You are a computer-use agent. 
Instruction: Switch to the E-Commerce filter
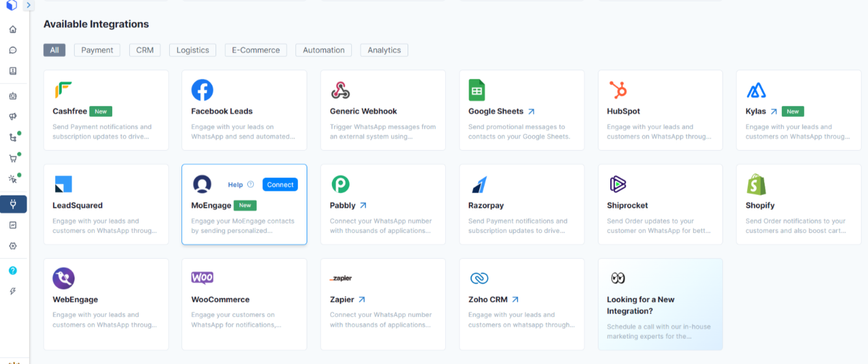(x=255, y=50)
